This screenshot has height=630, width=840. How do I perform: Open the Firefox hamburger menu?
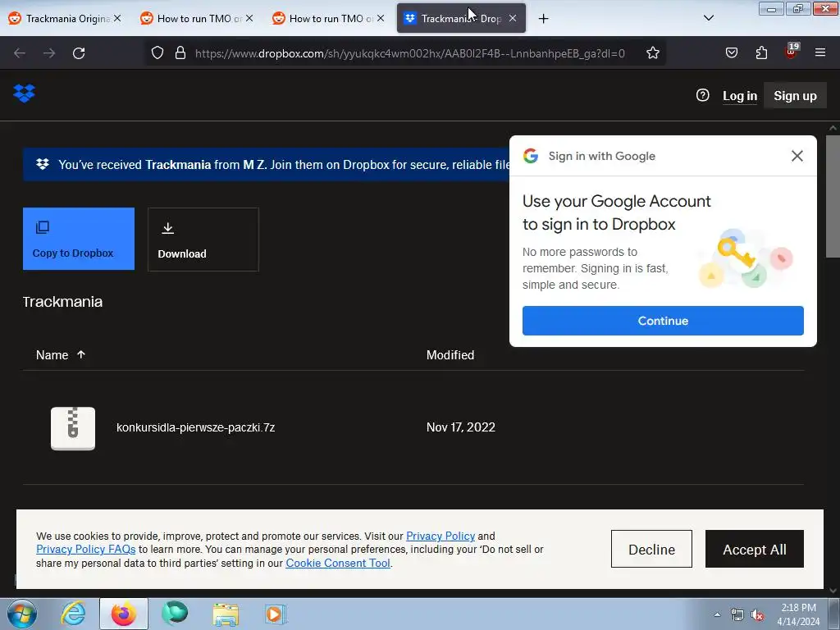click(x=820, y=52)
